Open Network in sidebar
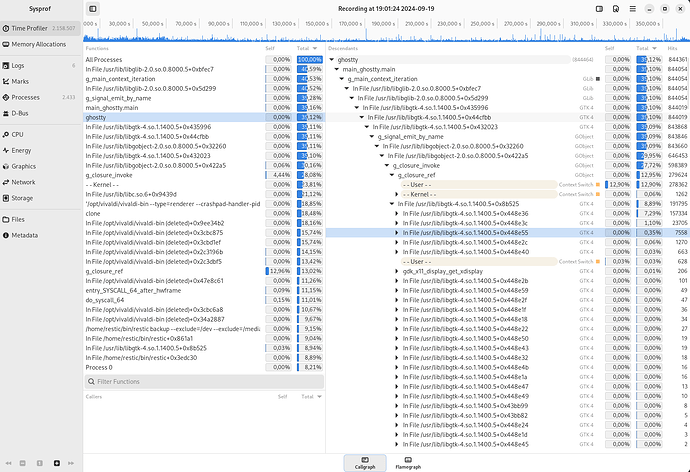The height and width of the screenshot is (472, 690). [x=40, y=182]
